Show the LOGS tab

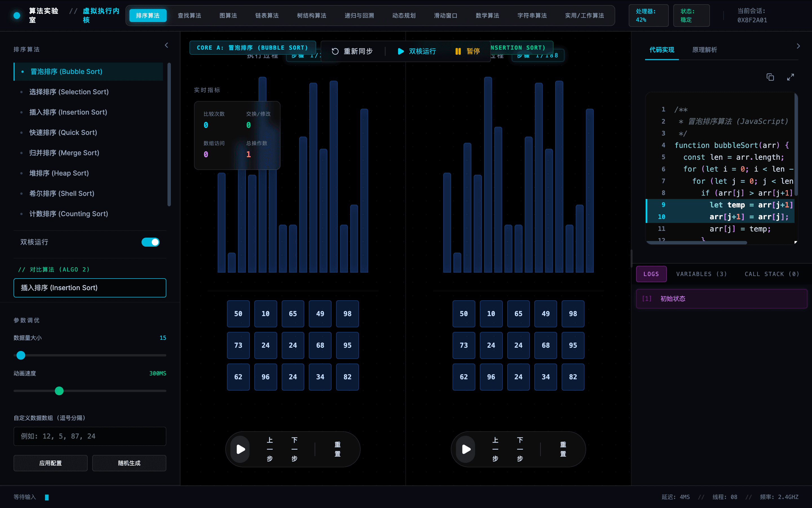pyautogui.click(x=651, y=274)
